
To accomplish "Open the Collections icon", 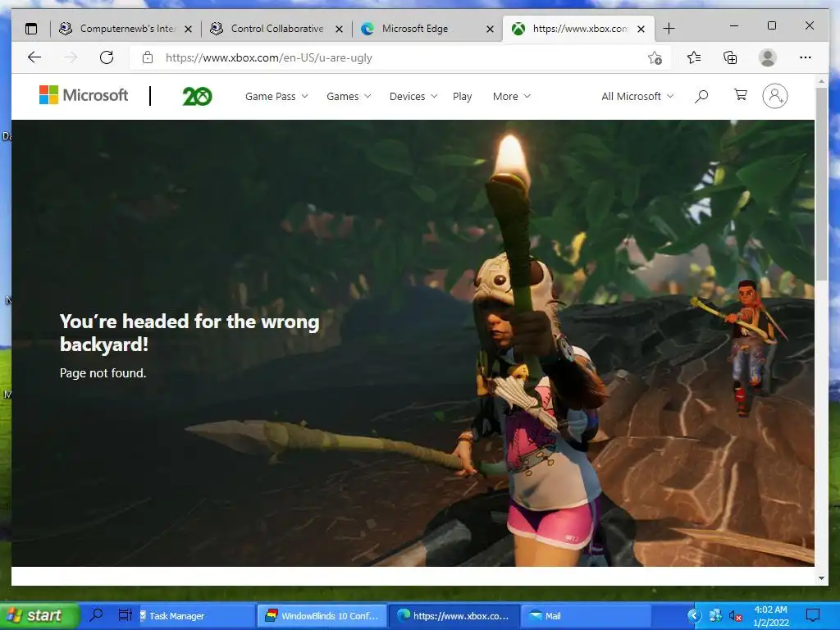I will tap(730, 57).
